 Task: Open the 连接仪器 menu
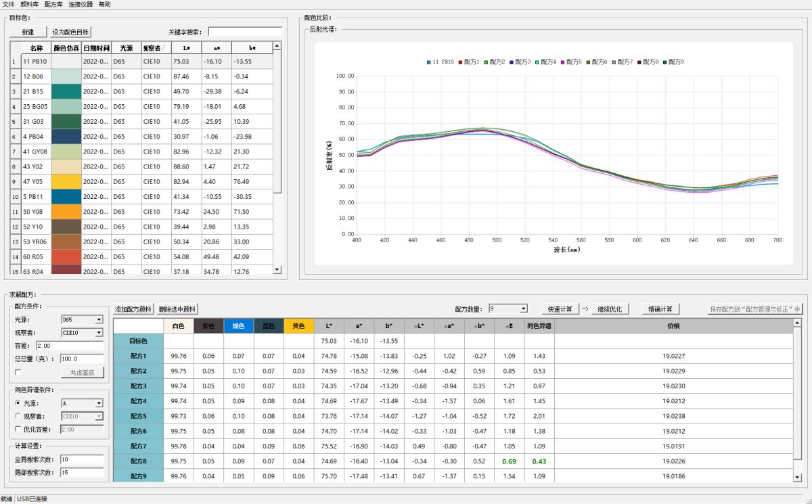click(x=81, y=4)
